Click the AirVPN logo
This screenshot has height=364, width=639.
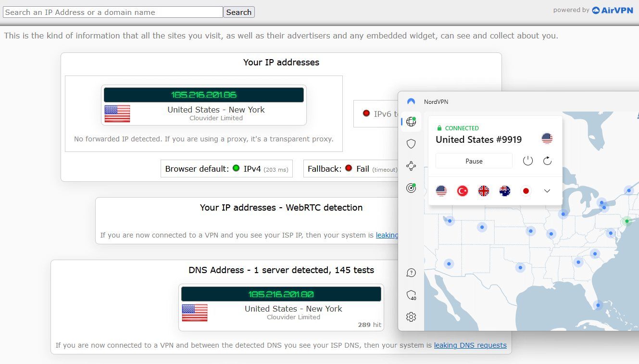[612, 10]
